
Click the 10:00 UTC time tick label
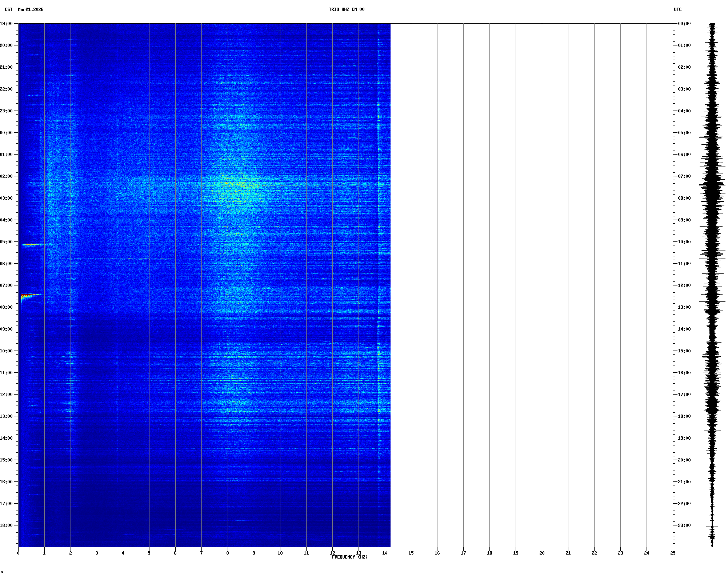(684, 242)
